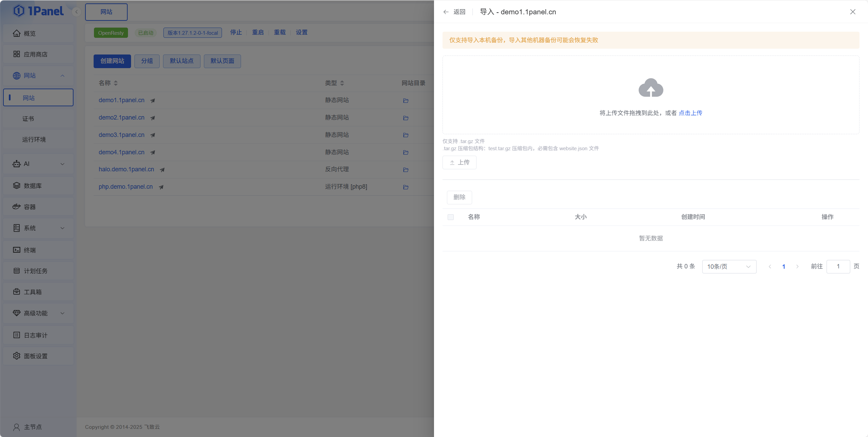The height and width of the screenshot is (437, 868).
Task: Click the 默认站点 button
Action: coord(182,61)
